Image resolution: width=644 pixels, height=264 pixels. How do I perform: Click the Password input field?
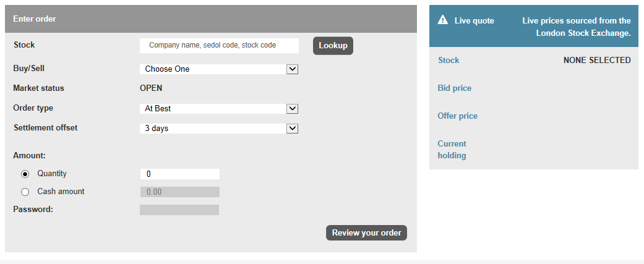tap(179, 210)
